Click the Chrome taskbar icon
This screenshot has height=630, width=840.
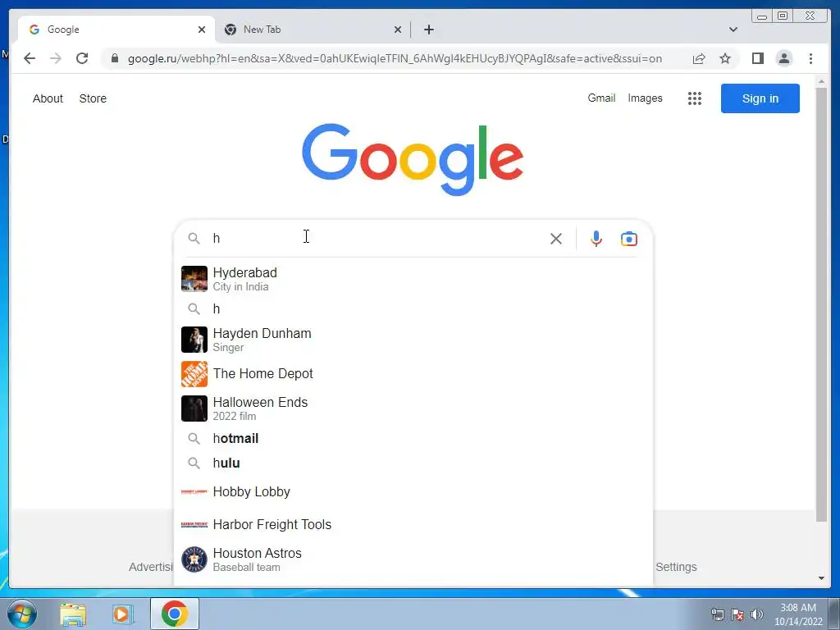coord(175,614)
